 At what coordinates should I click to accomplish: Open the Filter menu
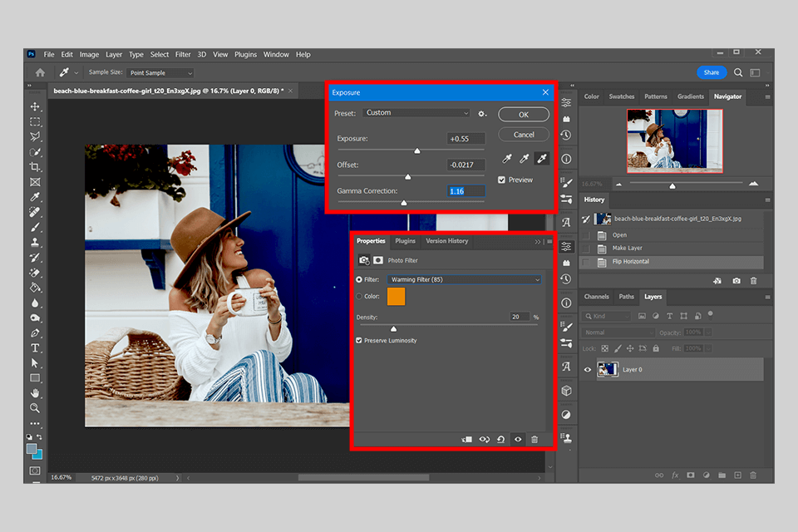tap(183, 55)
